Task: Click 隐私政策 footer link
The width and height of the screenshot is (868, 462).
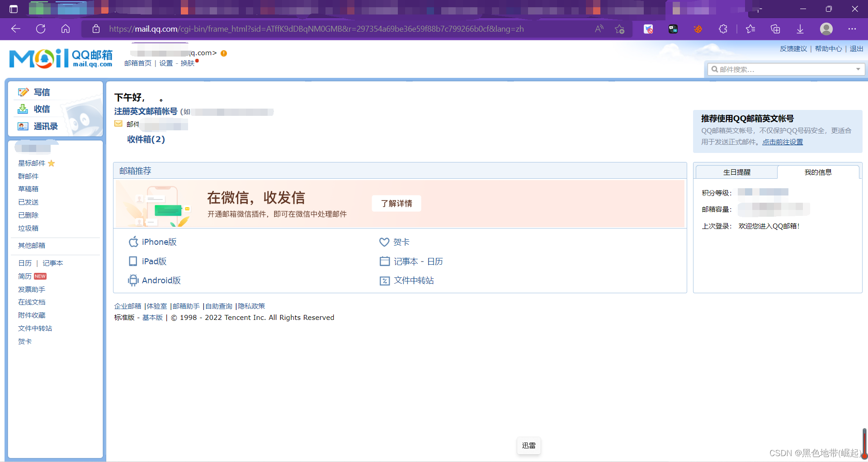Action: click(x=251, y=306)
